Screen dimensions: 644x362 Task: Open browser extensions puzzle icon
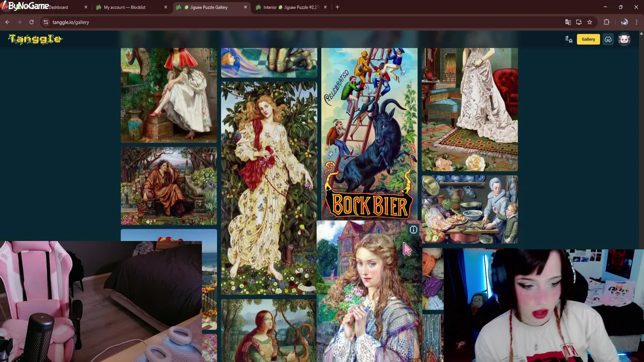coord(606,22)
